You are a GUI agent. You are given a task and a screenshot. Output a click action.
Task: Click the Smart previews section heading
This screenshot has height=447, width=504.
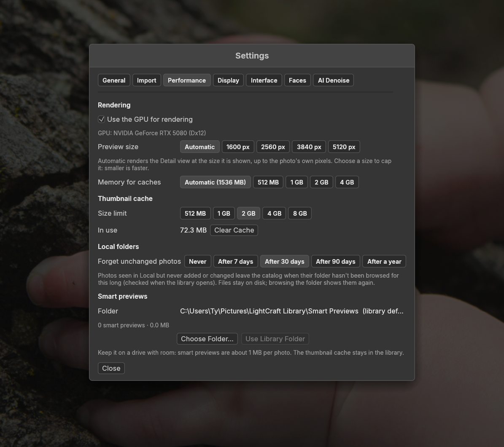point(122,297)
